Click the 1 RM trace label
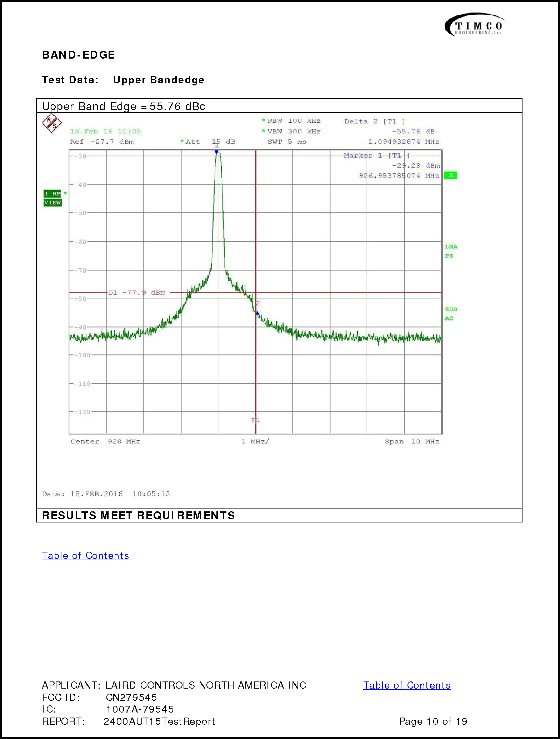Viewport: 560px width, 739px height. click(52, 194)
